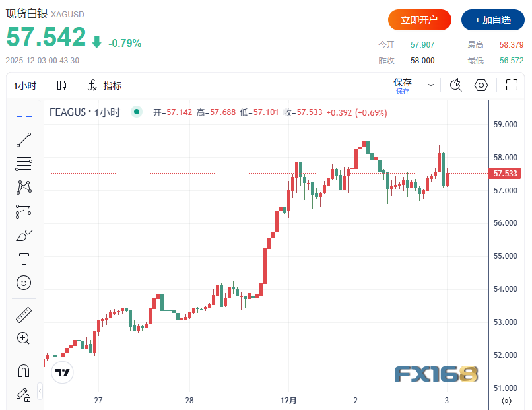Click the zoom in tool
This screenshot has width=532, height=410.
point(24,339)
